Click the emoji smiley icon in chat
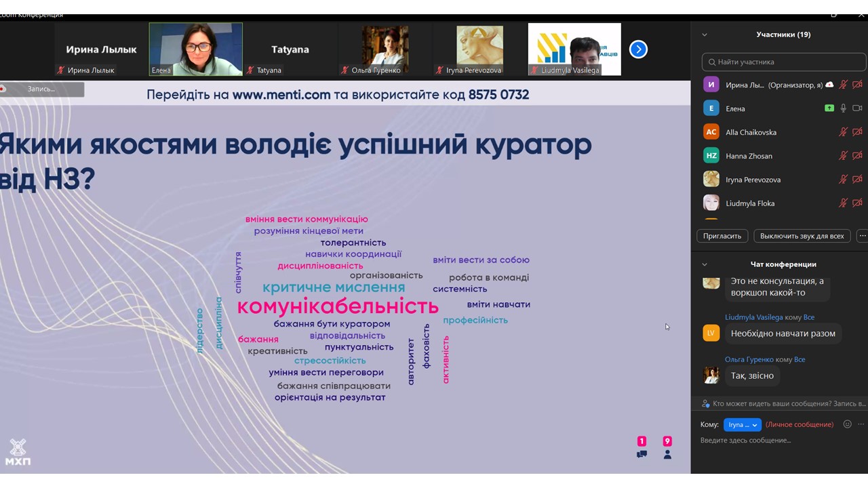 [847, 424]
